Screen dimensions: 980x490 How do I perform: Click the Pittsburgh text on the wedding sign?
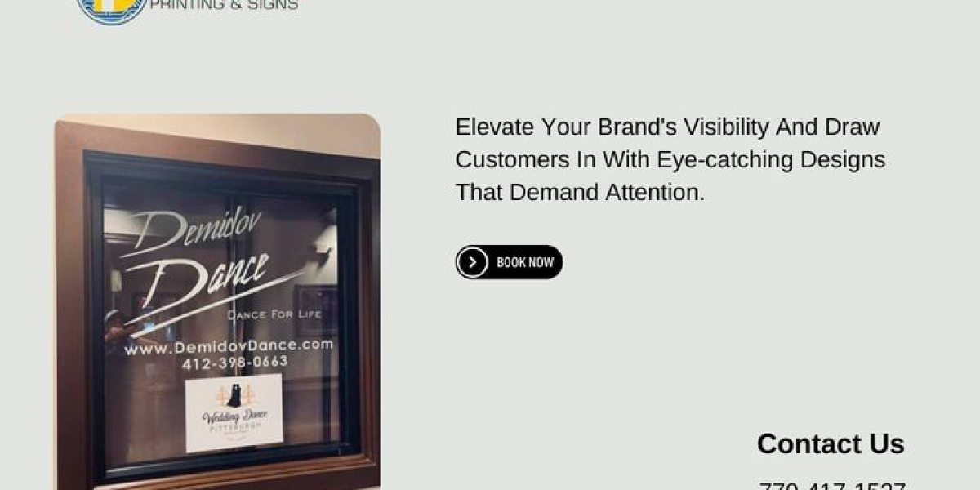pos(234,428)
